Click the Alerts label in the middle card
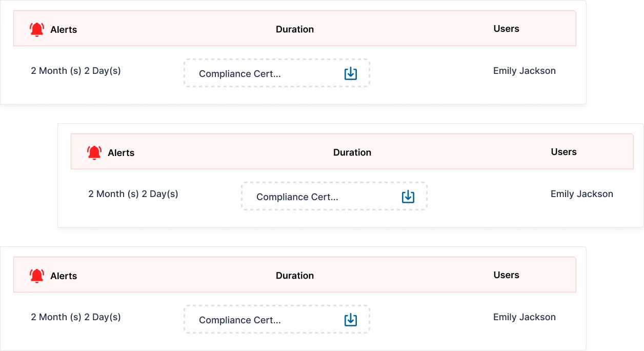644x351 pixels. (x=121, y=153)
